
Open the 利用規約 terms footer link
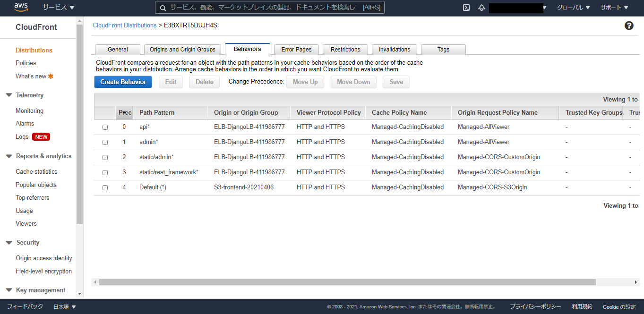(x=582, y=306)
